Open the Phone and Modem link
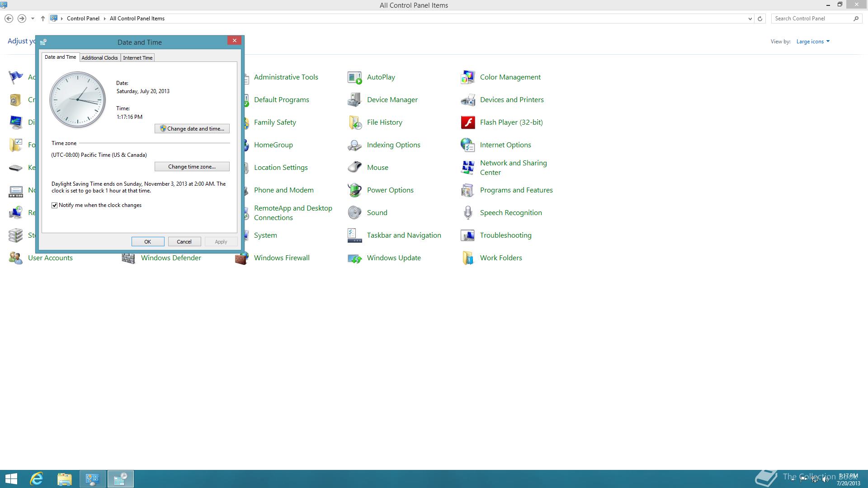The height and width of the screenshot is (488, 868). tap(283, 190)
